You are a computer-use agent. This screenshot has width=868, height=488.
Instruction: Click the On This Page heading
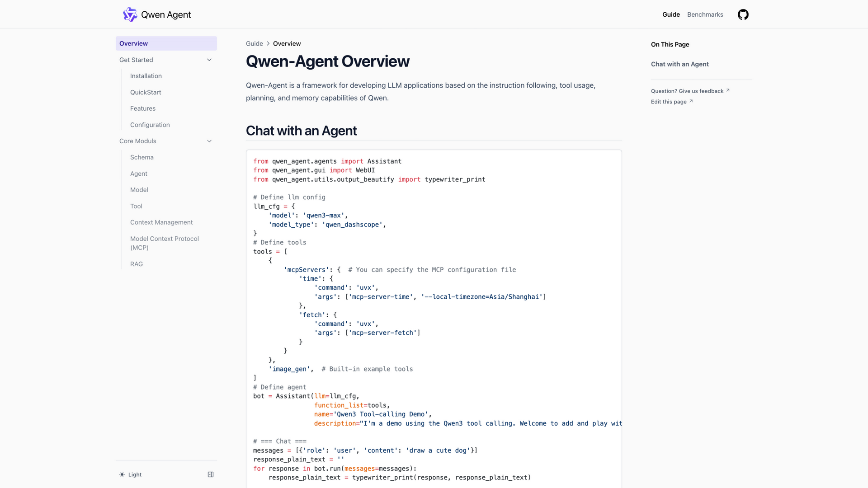click(670, 44)
